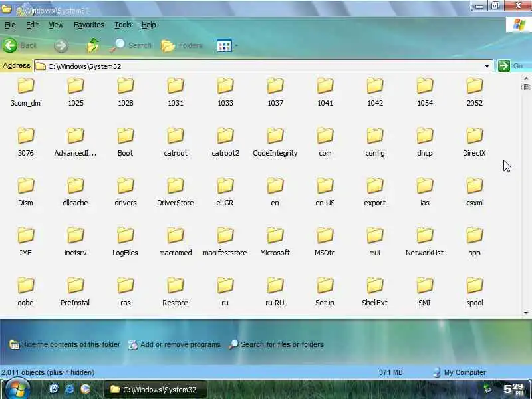
Task: Select the 1033 folder icon
Action: 225,86
